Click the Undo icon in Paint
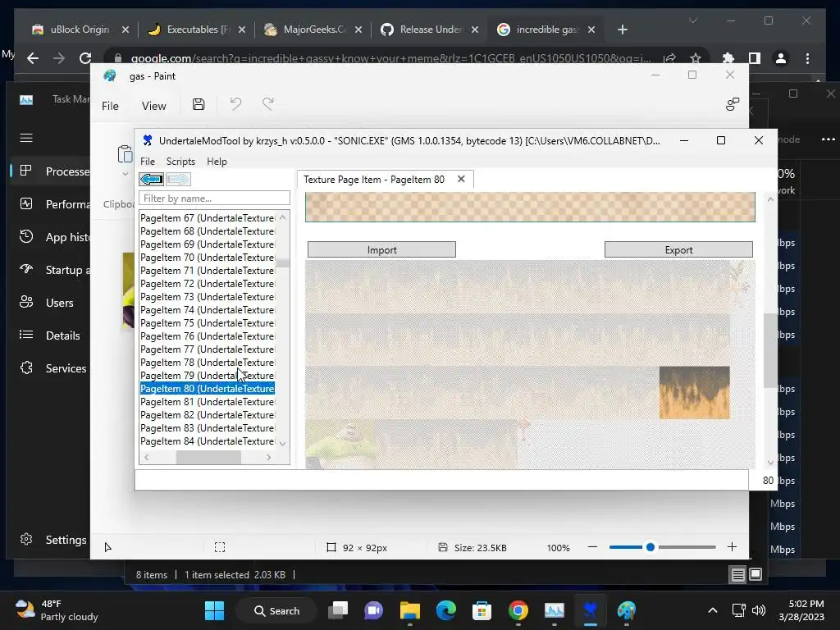This screenshot has width=840, height=630. (x=235, y=103)
